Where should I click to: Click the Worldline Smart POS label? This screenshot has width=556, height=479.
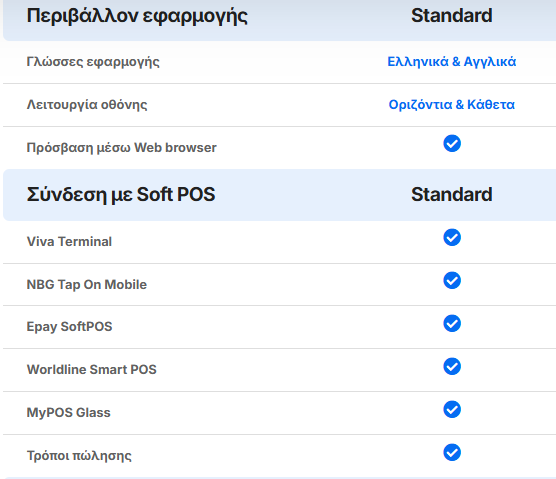[x=91, y=369]
